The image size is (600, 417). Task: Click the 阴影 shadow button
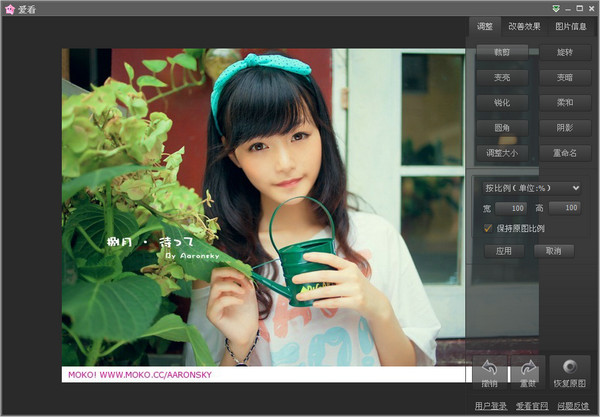coord(565,128)
